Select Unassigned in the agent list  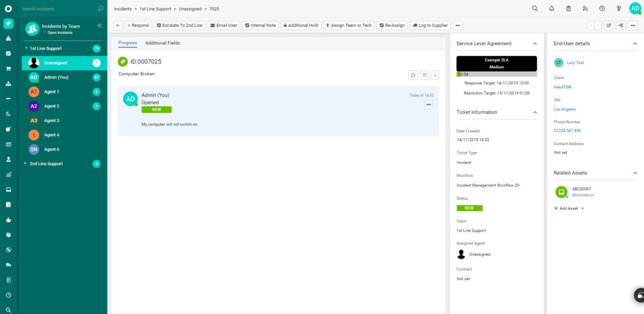(x=65, y=63)
